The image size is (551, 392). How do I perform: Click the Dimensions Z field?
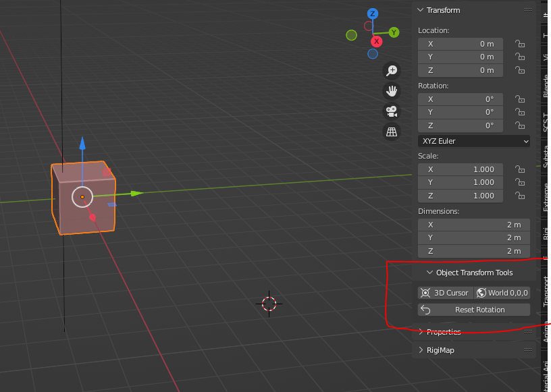pos(474,251)
